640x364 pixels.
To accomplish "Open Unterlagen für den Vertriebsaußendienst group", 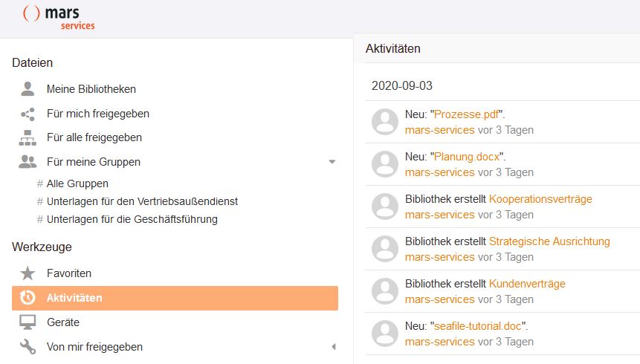I will click(x=142, y=201).
